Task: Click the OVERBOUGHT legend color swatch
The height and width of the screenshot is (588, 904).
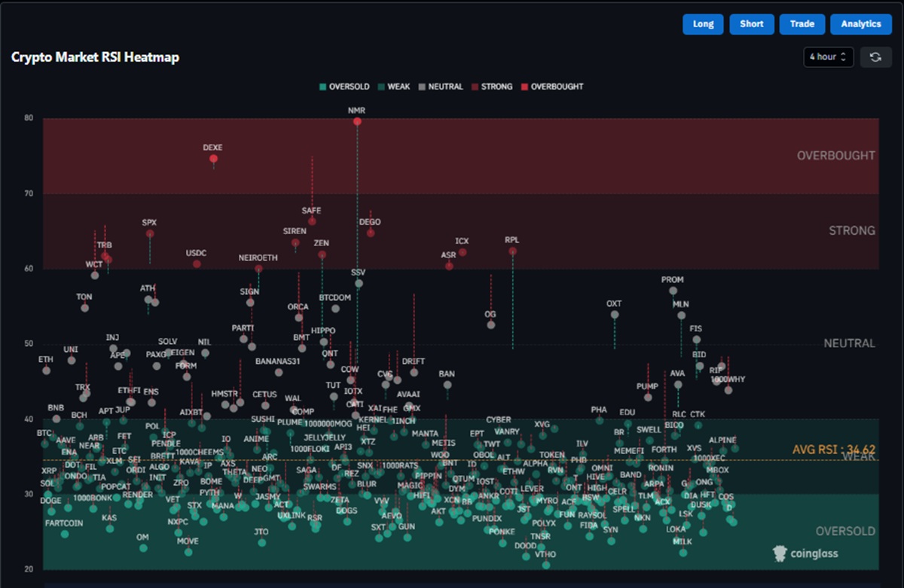Action: coord(524,87)
